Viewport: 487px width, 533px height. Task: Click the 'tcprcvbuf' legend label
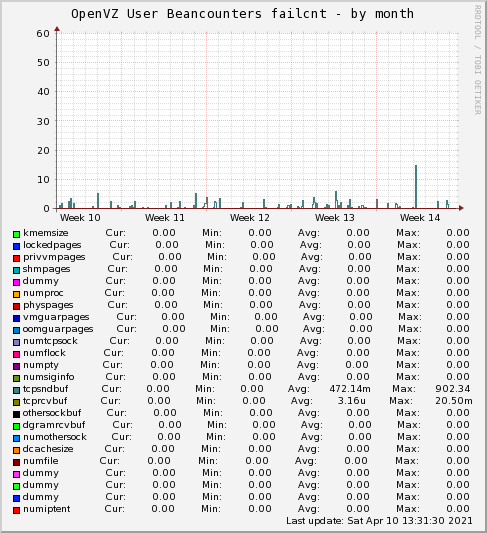click(x=45, y=401)
